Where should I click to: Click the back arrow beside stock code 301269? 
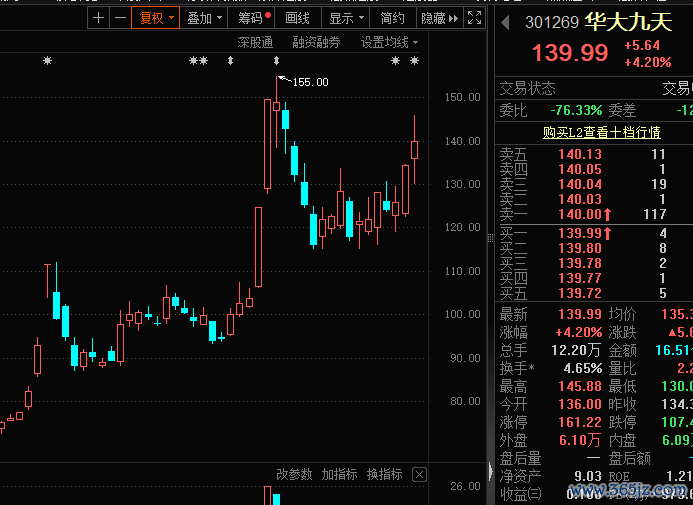click(x=505, y=23)
